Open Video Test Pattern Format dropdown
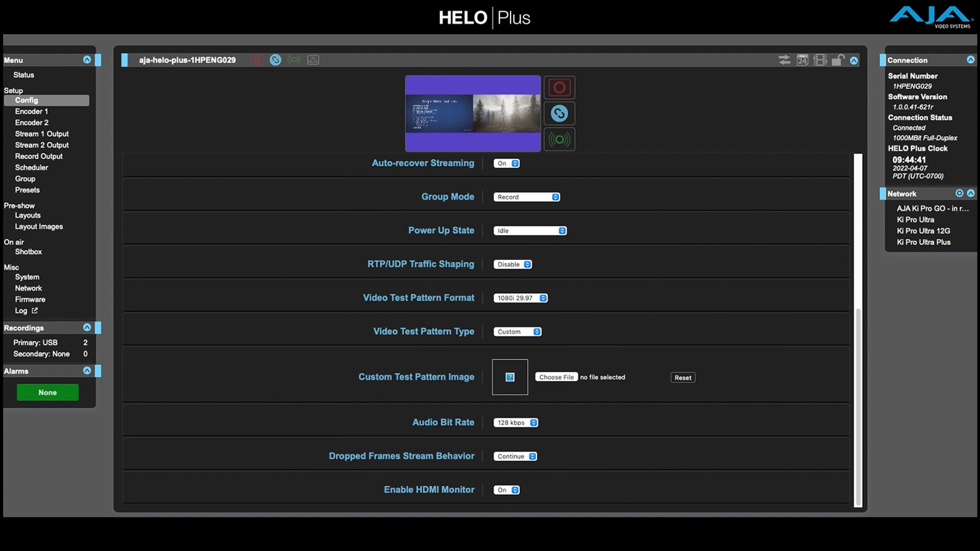 click(520, 298)
